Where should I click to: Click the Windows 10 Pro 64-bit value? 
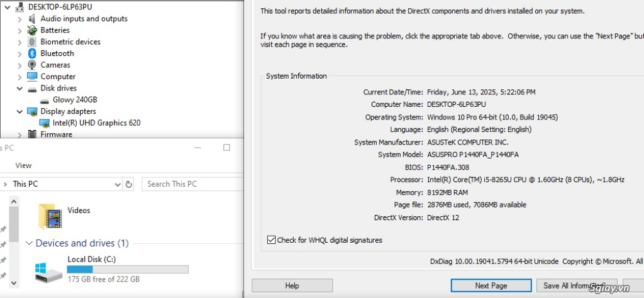tap(492, 117)
